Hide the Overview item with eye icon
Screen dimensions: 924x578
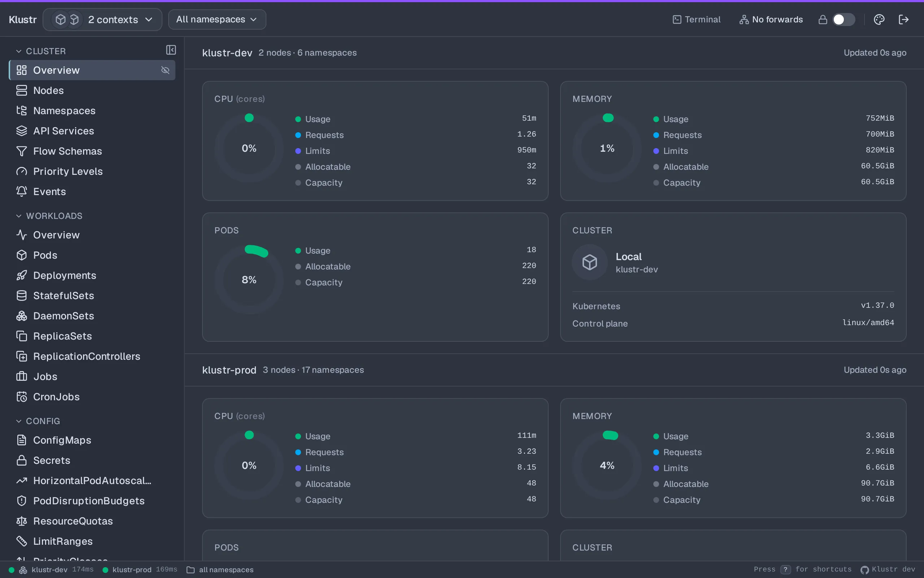(165, 70)
